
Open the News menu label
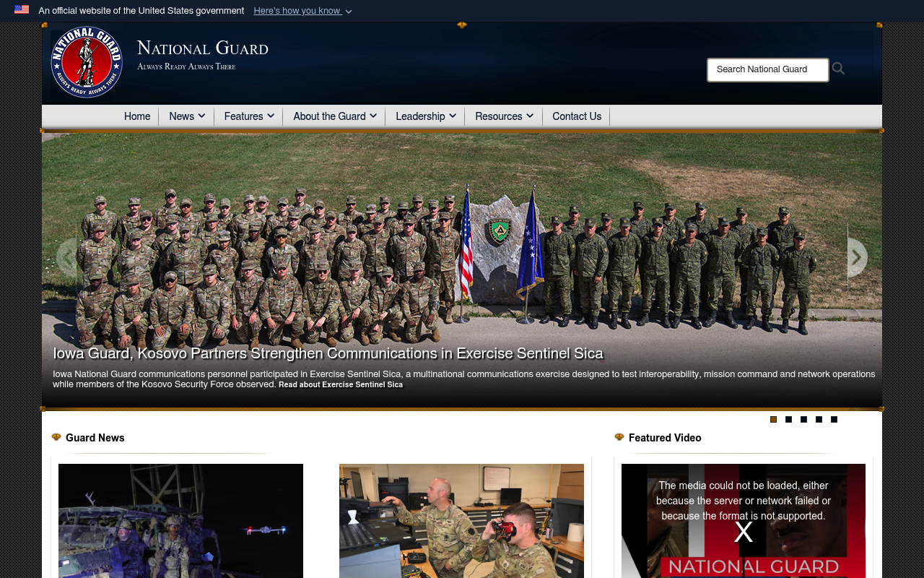click(182, 116)
